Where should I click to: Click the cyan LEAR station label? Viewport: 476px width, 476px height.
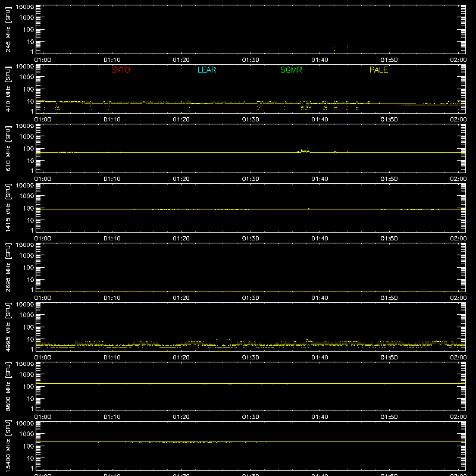coord(206,70)
